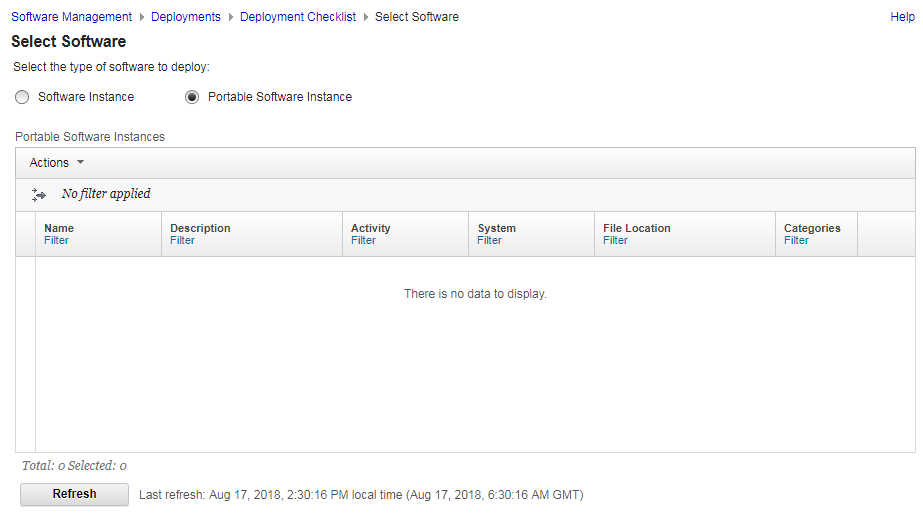Click the filter arrows icon in the filter bar
The height and width of the screenshot is (527, 923).
tap(39, 195)
